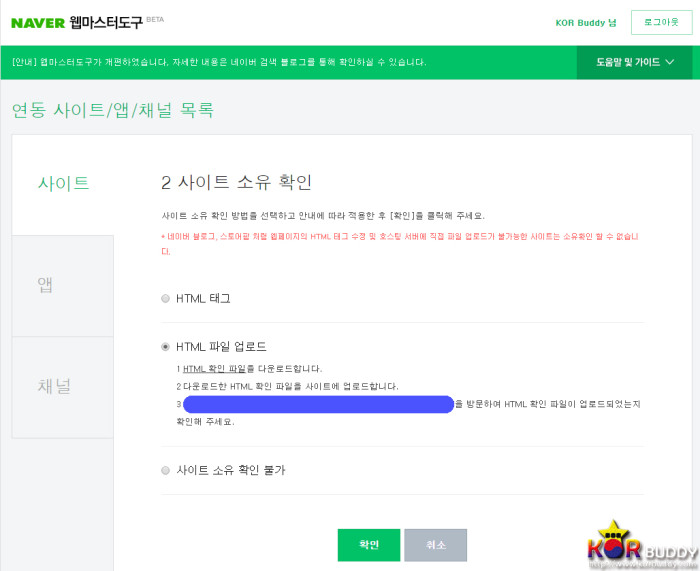Viewport: 700px width, 571px height.
Task: Visit the blue redacted verification URL
Action: [318, 404]
